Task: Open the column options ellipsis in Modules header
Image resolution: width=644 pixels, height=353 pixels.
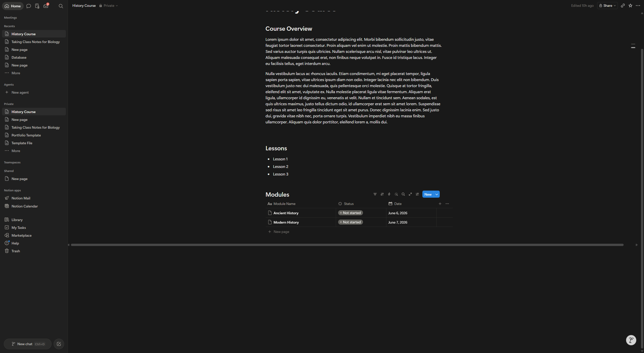Action: [x=447, y=204]
